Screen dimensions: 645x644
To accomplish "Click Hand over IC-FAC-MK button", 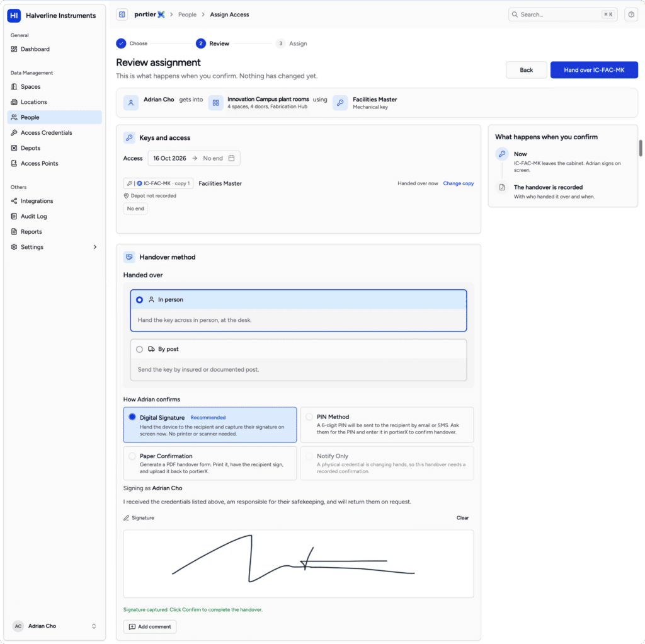I will pyautogui.click(x=594, y=70).
